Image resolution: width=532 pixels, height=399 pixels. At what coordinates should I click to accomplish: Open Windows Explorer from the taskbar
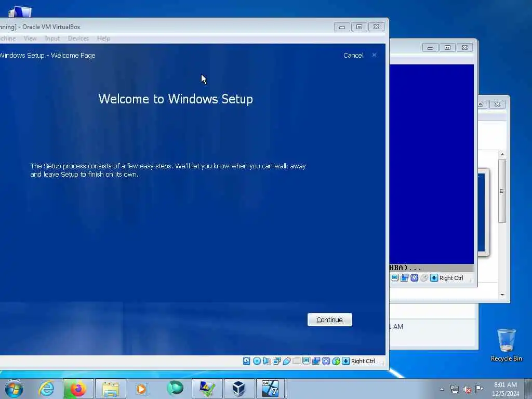point(111,389)
